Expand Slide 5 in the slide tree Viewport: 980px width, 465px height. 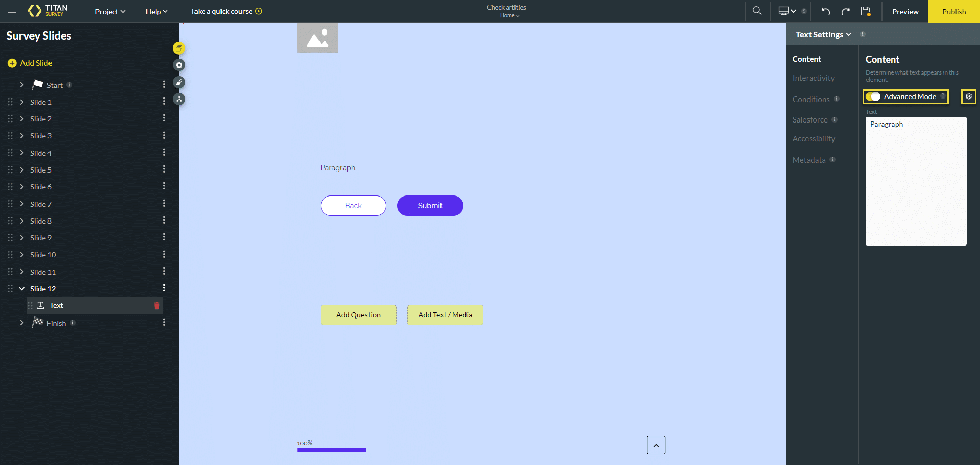pos(22,170)
